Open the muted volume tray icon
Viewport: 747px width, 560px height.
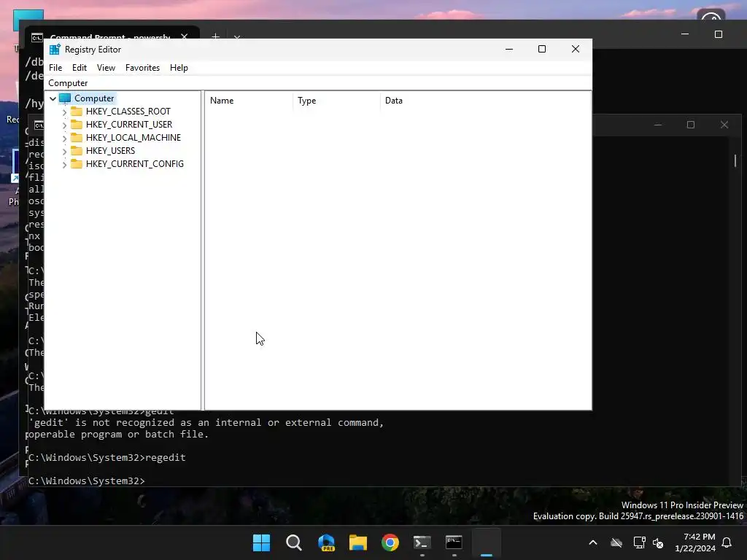(659, 542)
